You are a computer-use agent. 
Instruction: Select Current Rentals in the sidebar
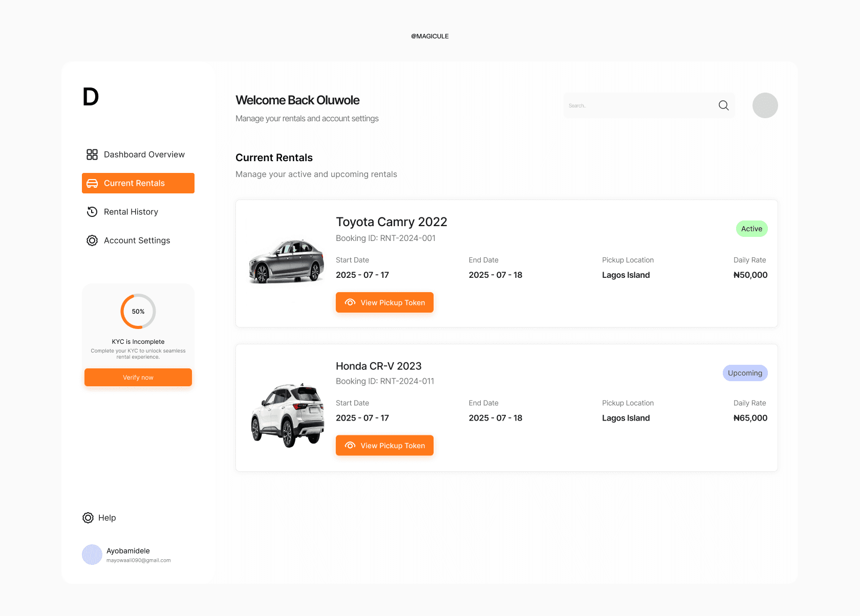(x=138, y=183)
